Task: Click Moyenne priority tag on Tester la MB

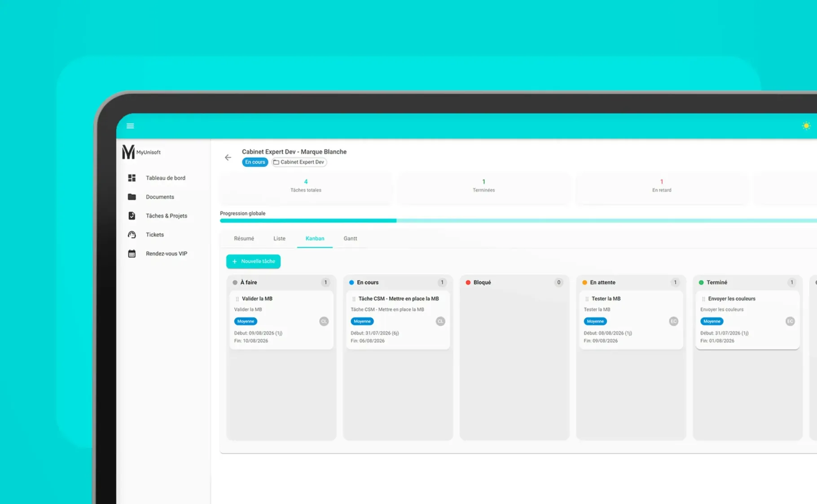Action: 595,321
